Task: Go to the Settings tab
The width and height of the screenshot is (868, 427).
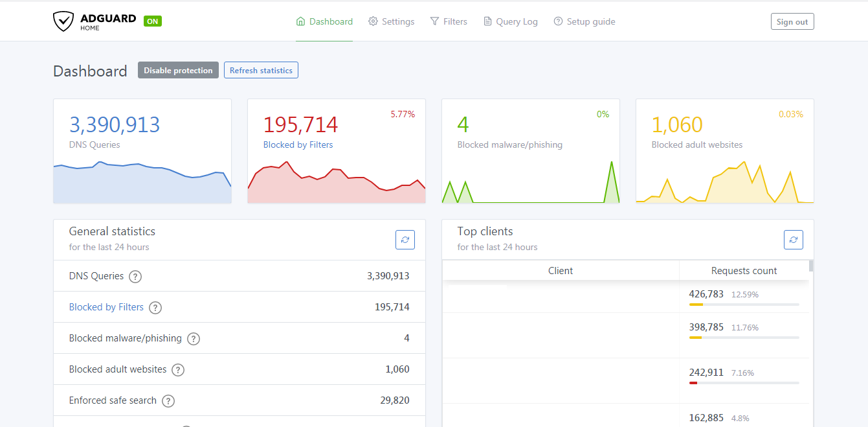Action: 391,21
